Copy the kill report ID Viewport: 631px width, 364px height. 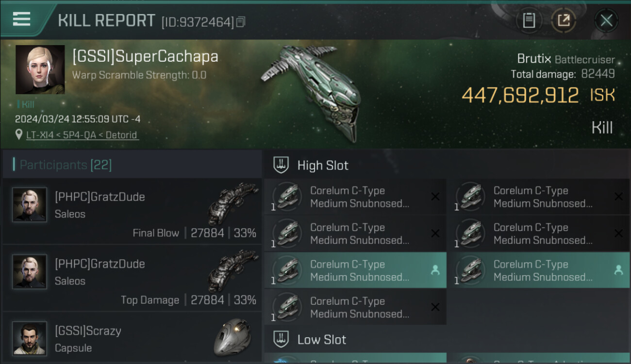(241, 22)
